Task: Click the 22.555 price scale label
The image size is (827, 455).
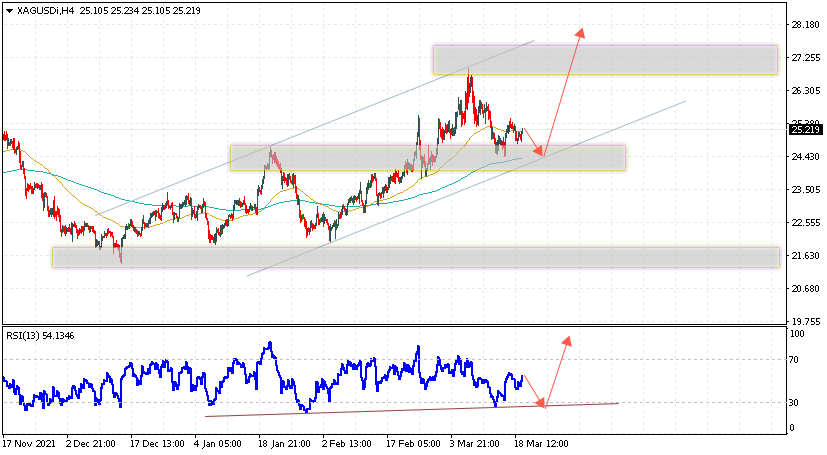Action: pyautogui.click(x=805, y=223)
